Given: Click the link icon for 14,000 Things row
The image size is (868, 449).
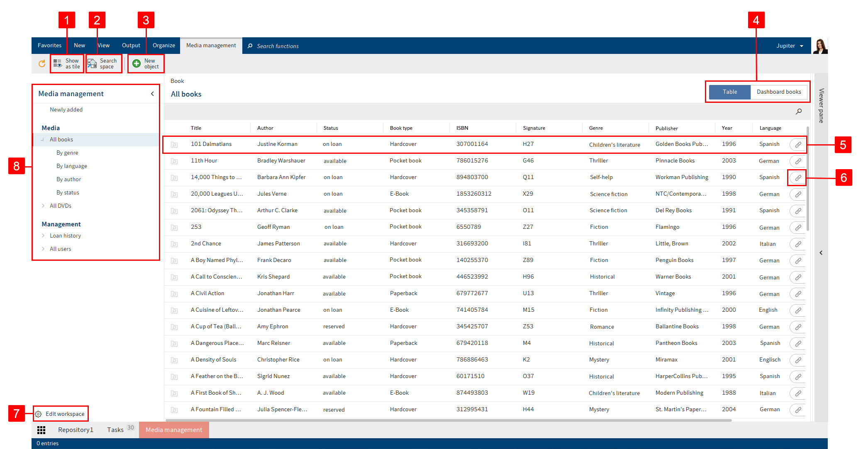Looking at the screenshot, I should click(798, 178).
